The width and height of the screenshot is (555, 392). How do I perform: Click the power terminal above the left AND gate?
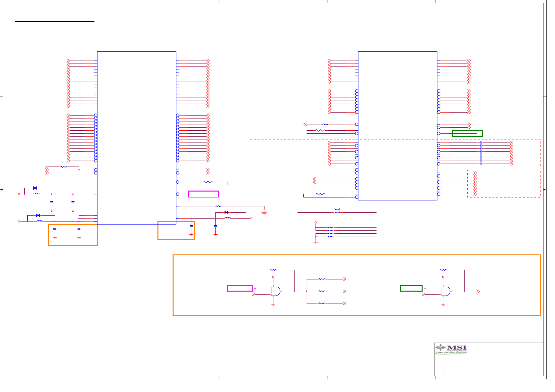coord(273,277)
